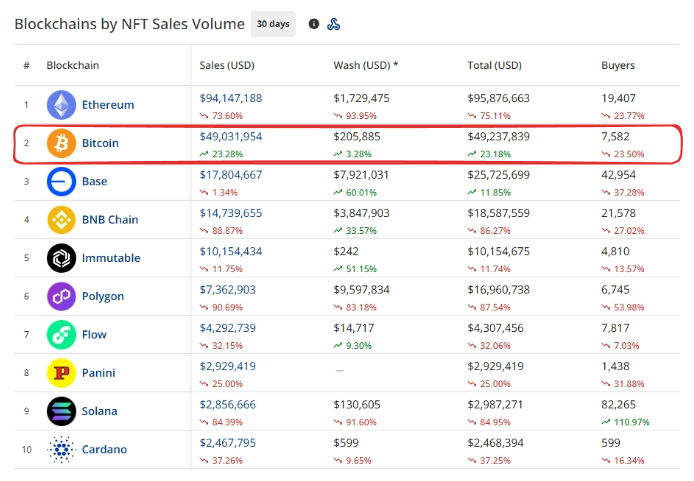This screenshot has width=694, height=481.
Task: Click Flow sales value $4,292,739
Action: (x=227, y=328)
